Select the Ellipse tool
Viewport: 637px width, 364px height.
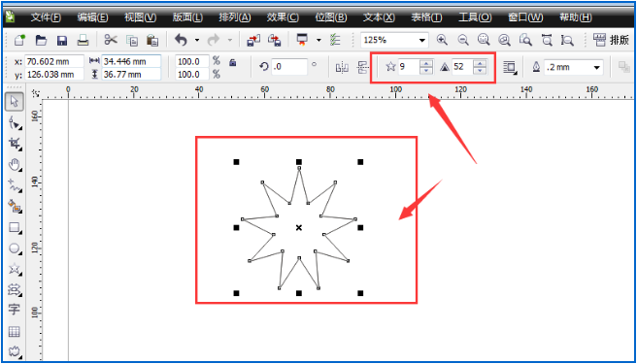[15, 248]
